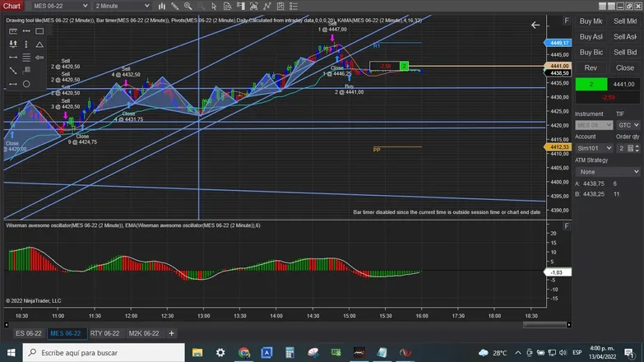Viewport: 644px width, 362px height.
Task: Select the zoom in magnifier tool
Action: (x=188, y=6)
